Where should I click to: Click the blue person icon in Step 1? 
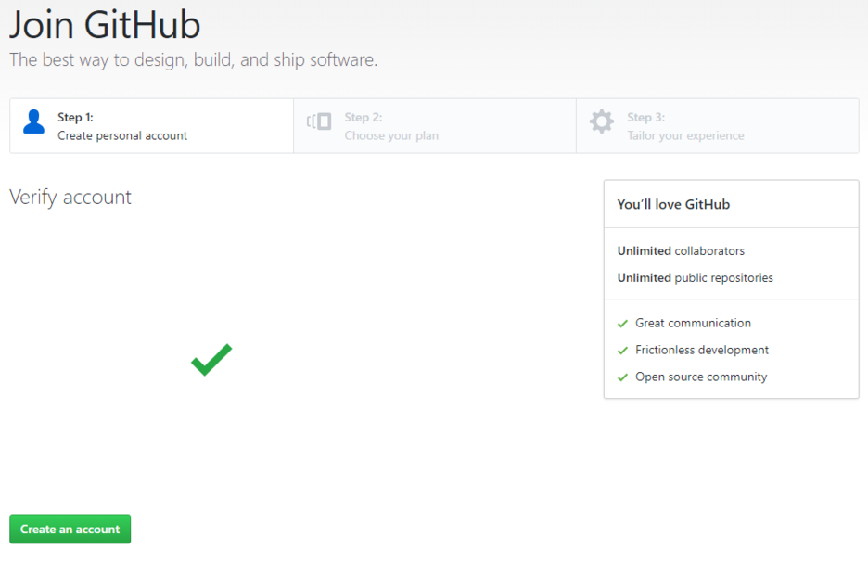[x=34, y=121]
